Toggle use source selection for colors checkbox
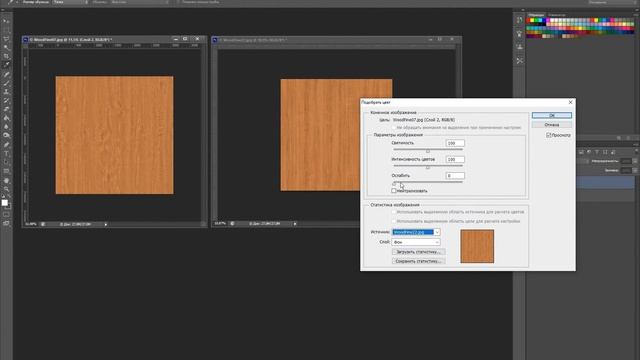Viewport: 640px width, 360px height. (x=394, y=212)
